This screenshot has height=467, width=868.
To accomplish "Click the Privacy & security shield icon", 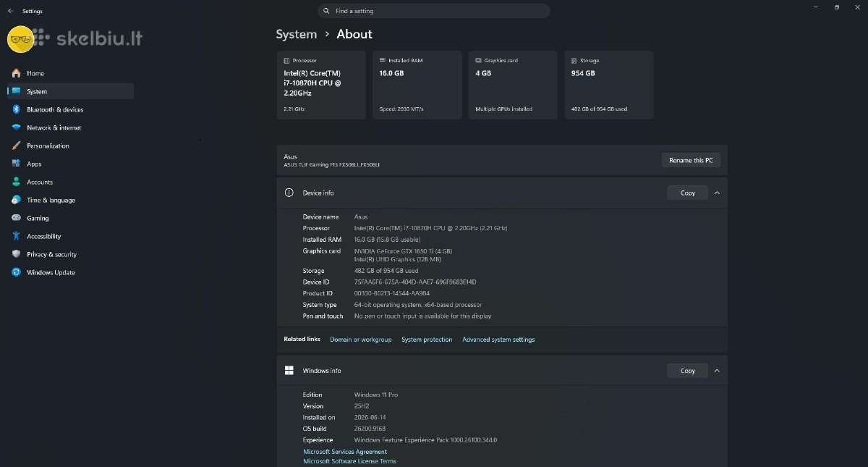I will pyautogui.click(x=16, y=254).
